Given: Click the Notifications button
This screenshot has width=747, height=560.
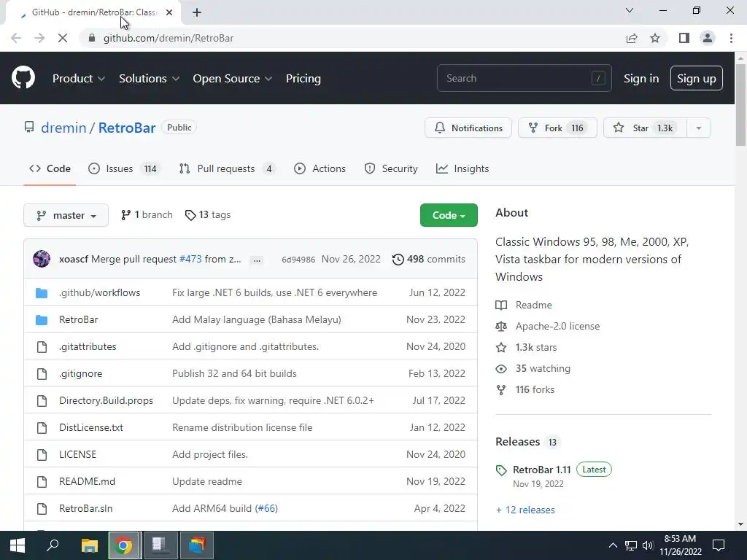Looking at the screenshot, I should point(468,128).
